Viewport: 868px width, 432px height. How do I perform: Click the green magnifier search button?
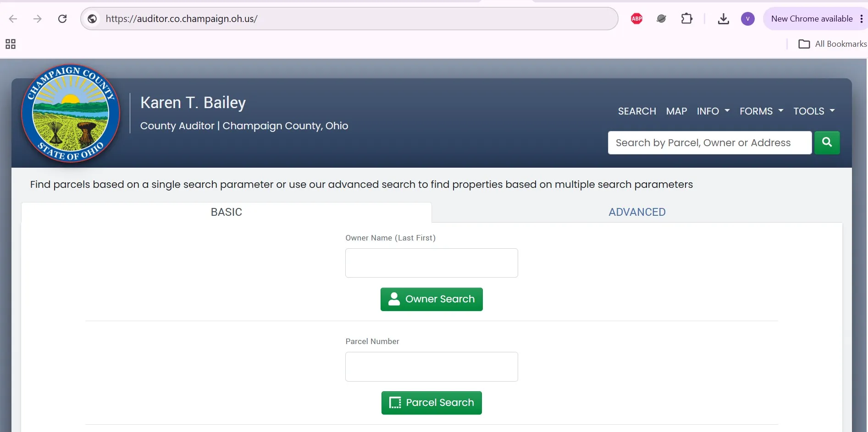point(827,142)
